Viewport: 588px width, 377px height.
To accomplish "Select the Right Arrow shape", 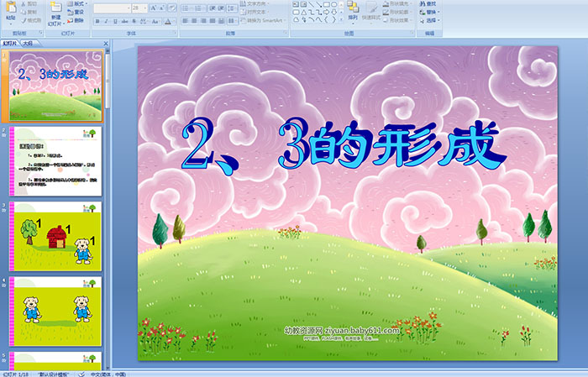I will click(x=327, y=13).
